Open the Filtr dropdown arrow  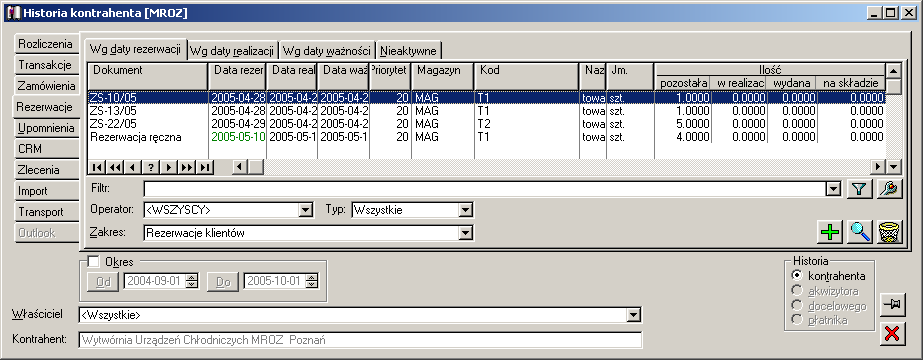(833, 189)
